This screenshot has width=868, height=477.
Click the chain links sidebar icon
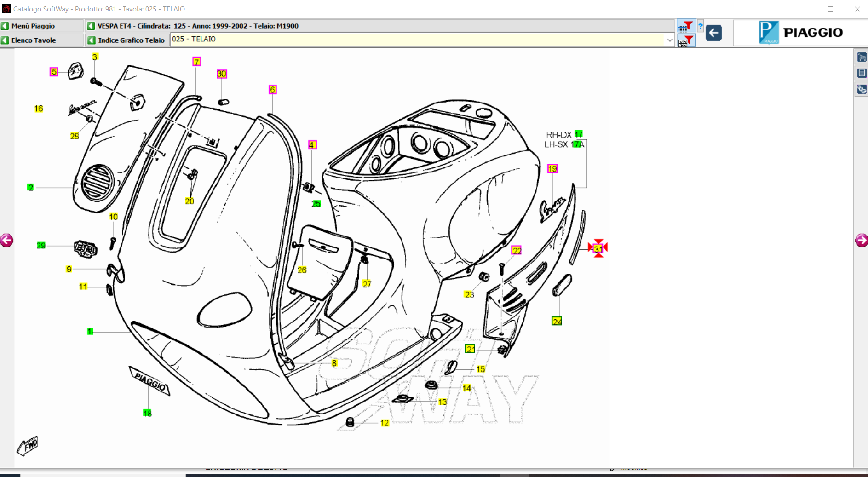pos(862,89)
